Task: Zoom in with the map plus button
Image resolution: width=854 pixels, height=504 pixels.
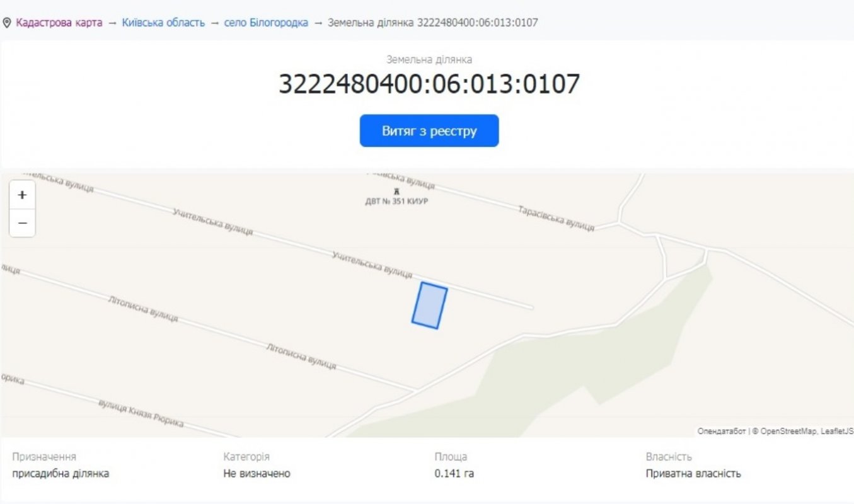Action: point(22,195)
